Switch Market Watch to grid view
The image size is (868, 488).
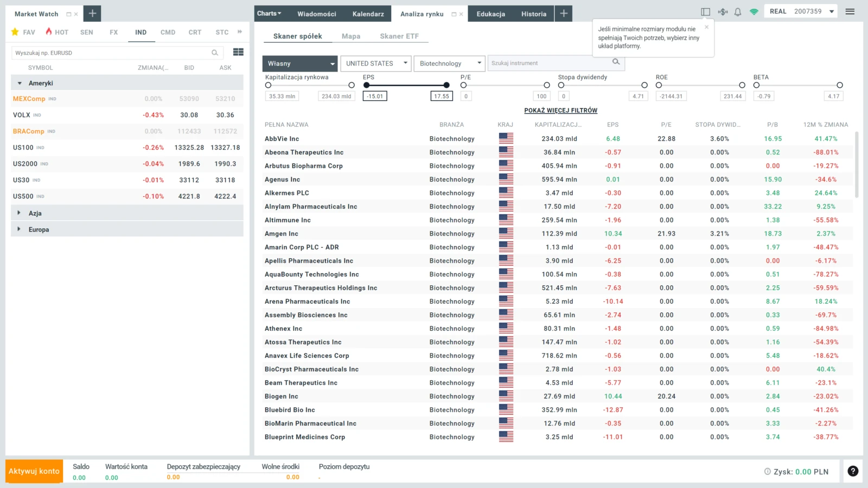tap(238, 52)
